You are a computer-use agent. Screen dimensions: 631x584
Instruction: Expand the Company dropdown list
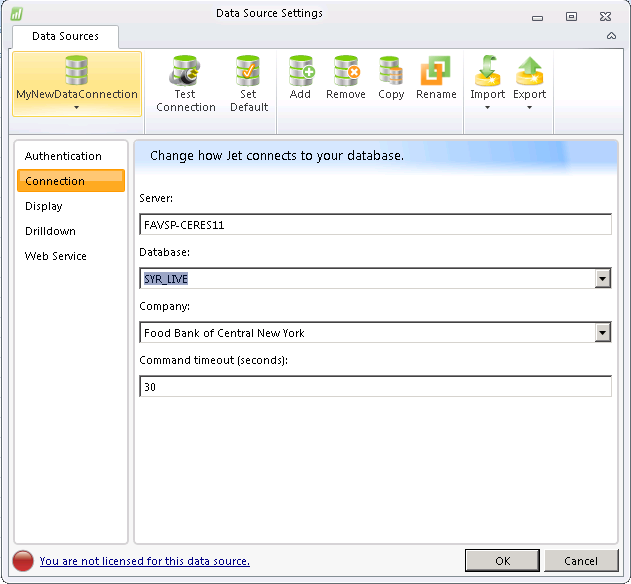click(602, 333)
